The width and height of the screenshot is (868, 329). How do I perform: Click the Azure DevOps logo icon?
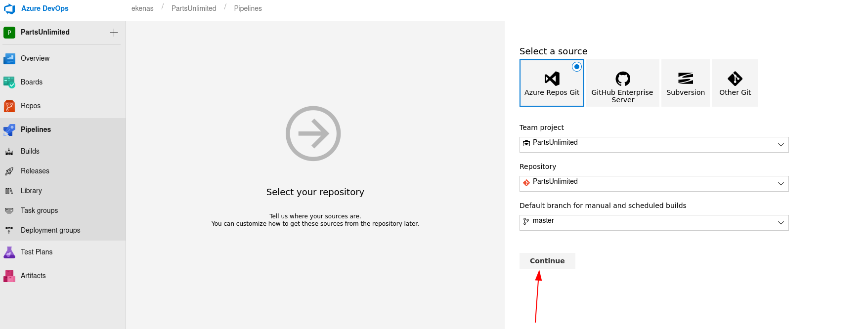(x=9, y=9)
